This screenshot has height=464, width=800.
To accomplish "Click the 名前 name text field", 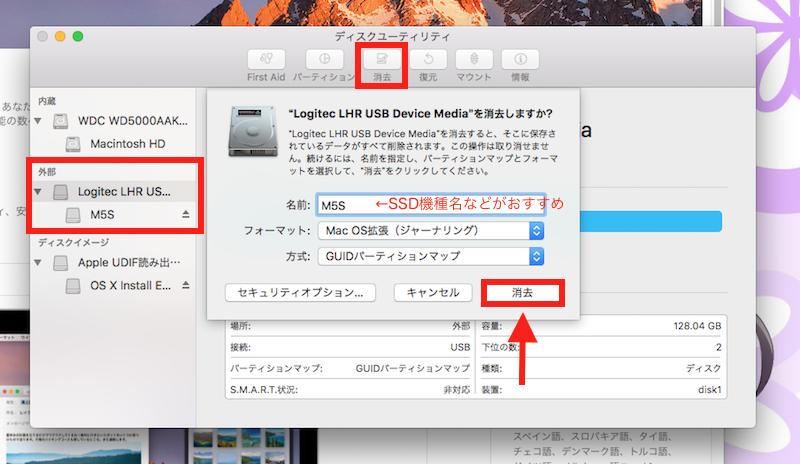I will (x=430, y=205).
